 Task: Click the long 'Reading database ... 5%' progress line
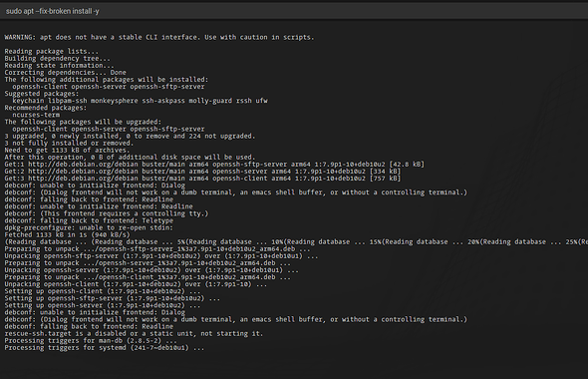296,242
